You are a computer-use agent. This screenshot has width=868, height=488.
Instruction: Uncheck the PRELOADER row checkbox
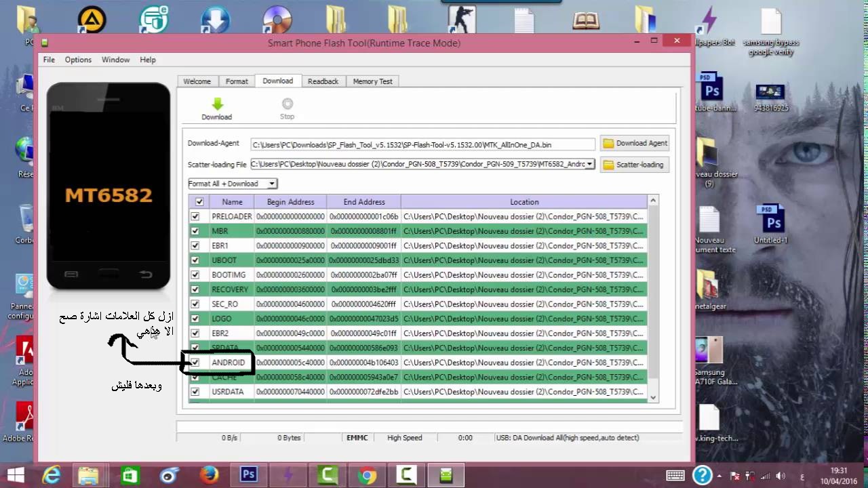[195, 216]
